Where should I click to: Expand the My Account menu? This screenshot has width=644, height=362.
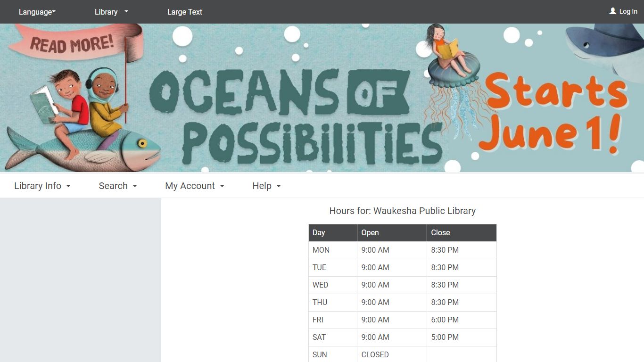click(x=195, y=186)
